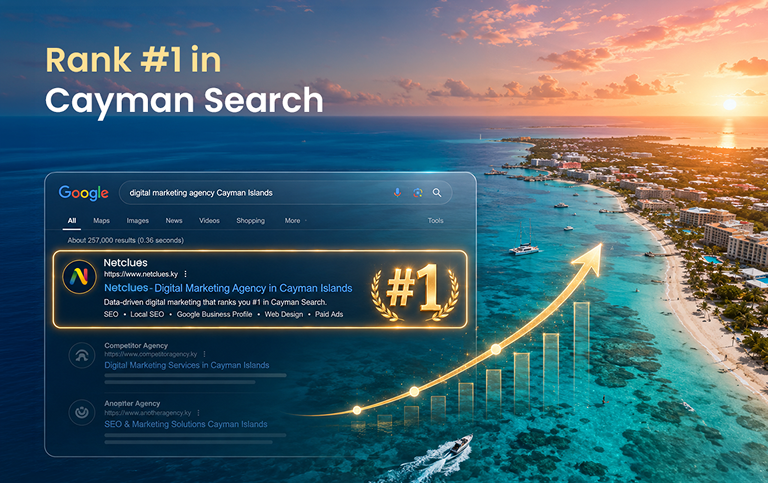Screen dimensions: 768x483
Task: Click the Web Design sitelink
Action: click(x=284, y=314)
